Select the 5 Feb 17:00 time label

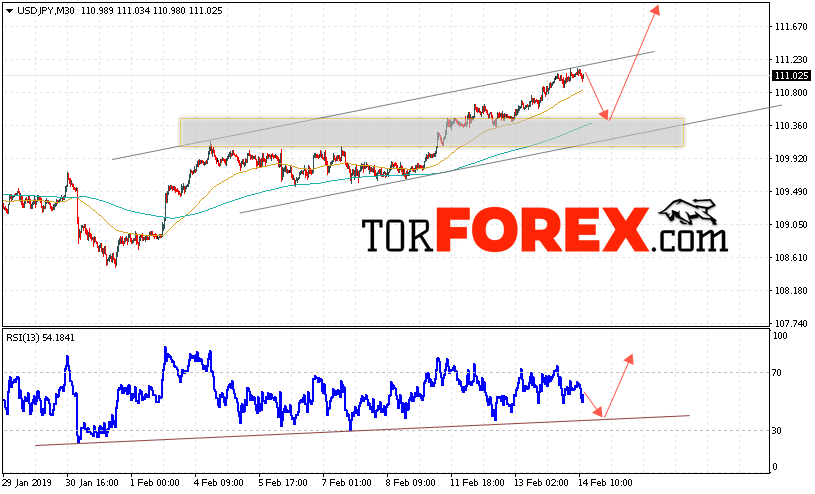click(283, 483)
